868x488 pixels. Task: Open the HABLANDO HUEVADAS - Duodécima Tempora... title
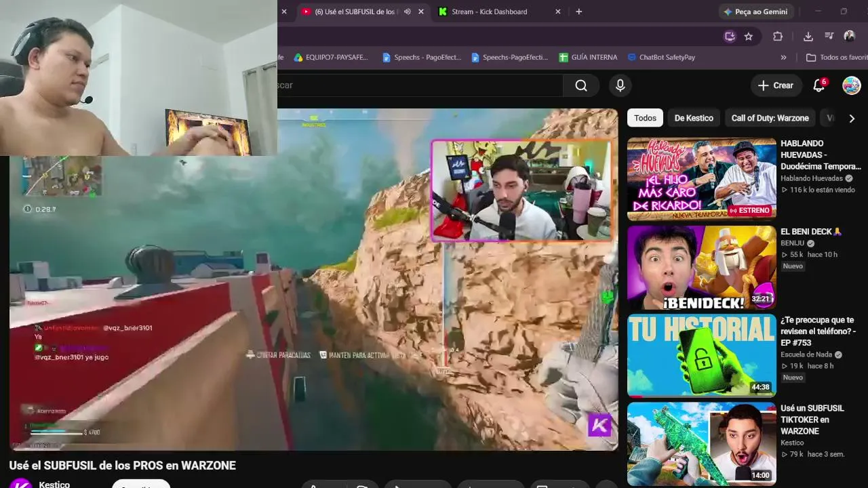[x=821, y=155]
